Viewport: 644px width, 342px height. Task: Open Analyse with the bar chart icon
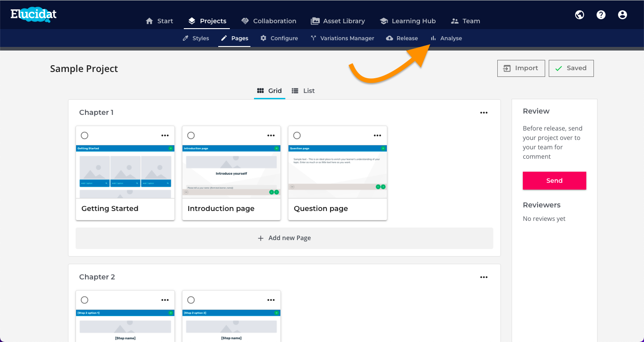point(446,38)
